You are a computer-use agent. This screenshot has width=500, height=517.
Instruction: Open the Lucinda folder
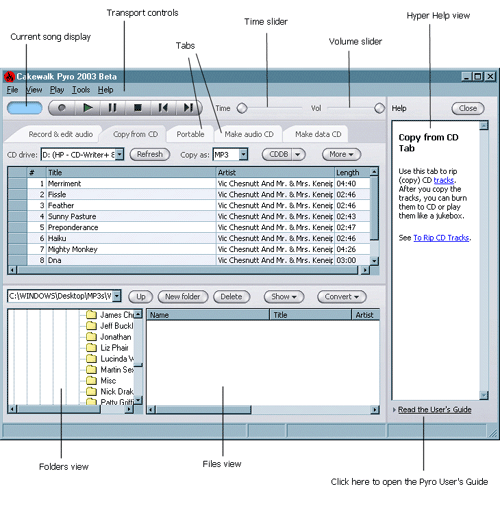click(110, 359)
